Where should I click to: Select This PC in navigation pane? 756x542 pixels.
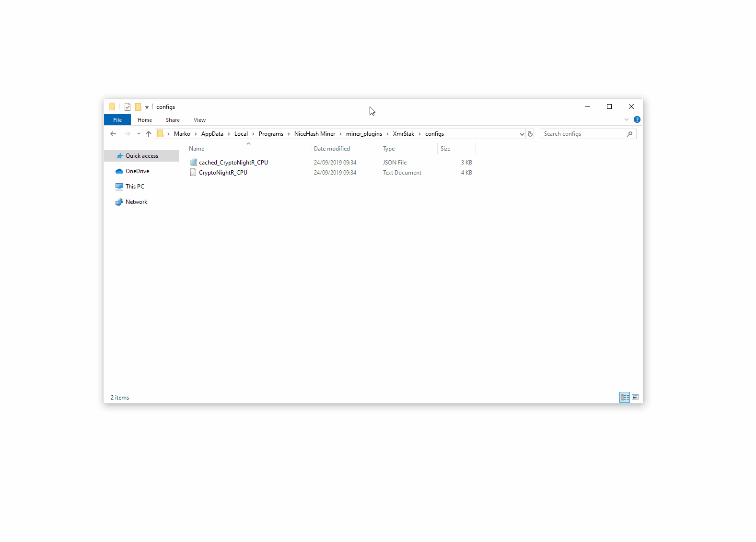click(x=135, y=187)
